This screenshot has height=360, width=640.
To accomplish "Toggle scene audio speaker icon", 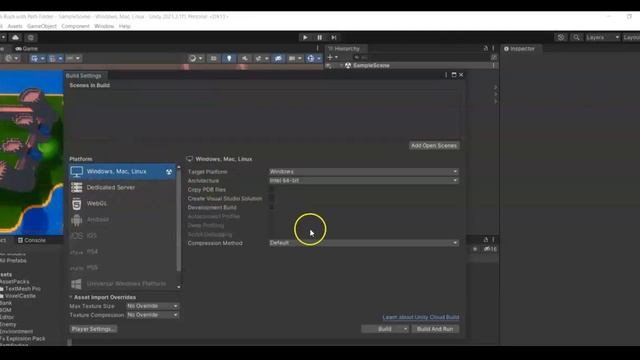I will pyautogui.click(x=244, y=58).
